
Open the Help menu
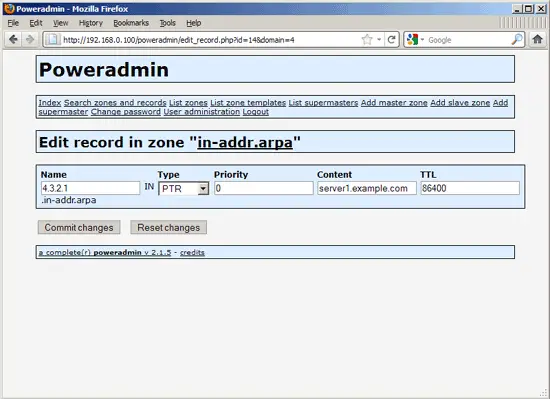193,23
